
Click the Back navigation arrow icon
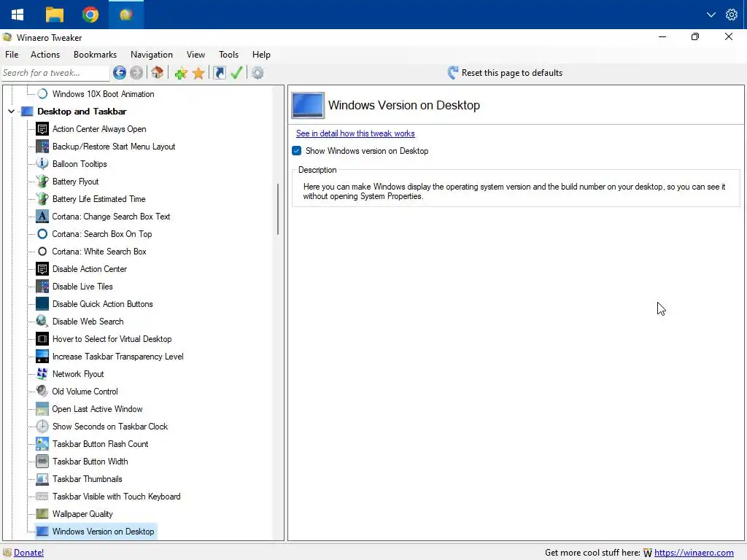point(120,73)
